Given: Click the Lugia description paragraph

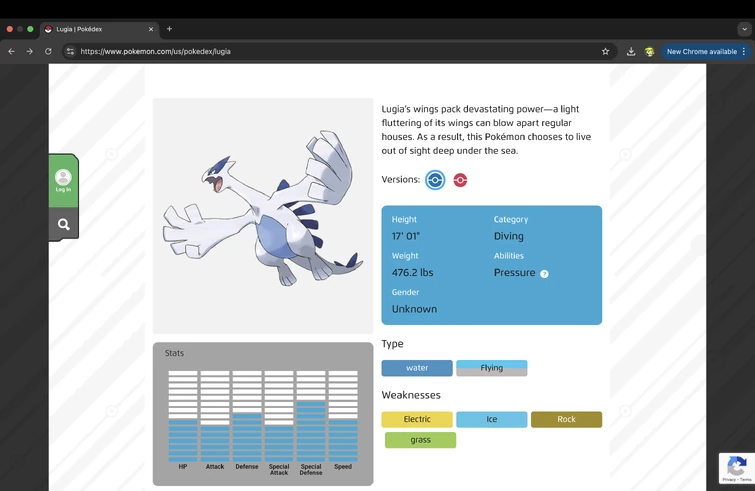Looking at the screenshot, I should [486, 130].
